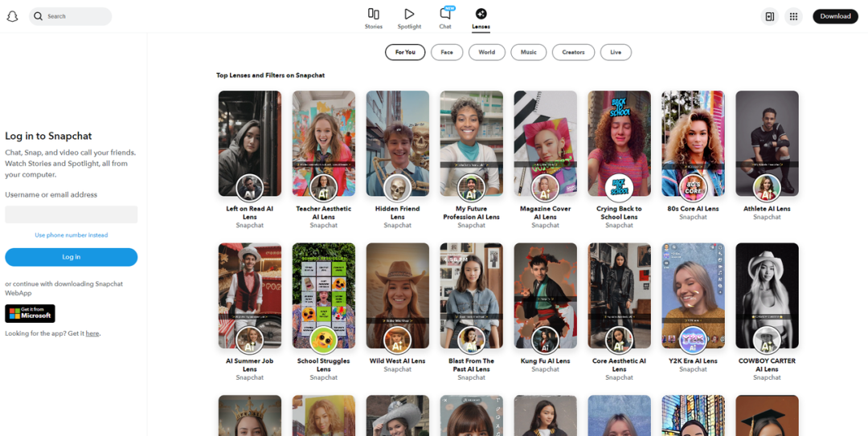Select the Face filter chip

click(447, 52)
